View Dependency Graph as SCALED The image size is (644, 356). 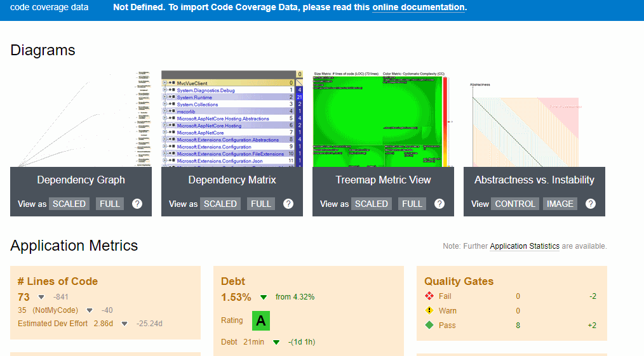click(x=69, y=204)
